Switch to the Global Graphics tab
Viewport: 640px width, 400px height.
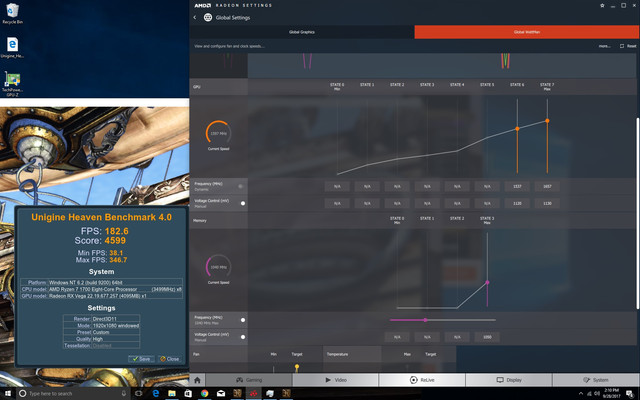[302, 32]
